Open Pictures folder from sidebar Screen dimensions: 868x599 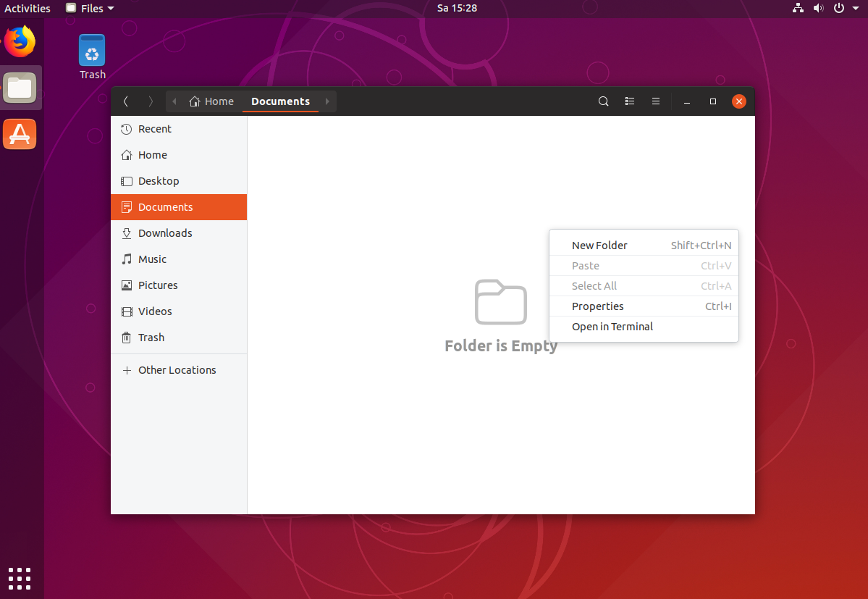pos(157,285)
